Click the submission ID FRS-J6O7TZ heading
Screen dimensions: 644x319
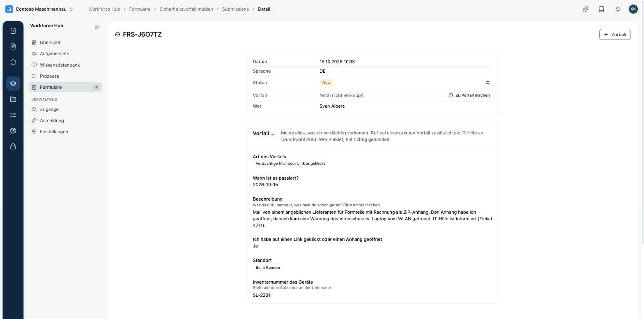pyautogui.click(x=142, y=35)
